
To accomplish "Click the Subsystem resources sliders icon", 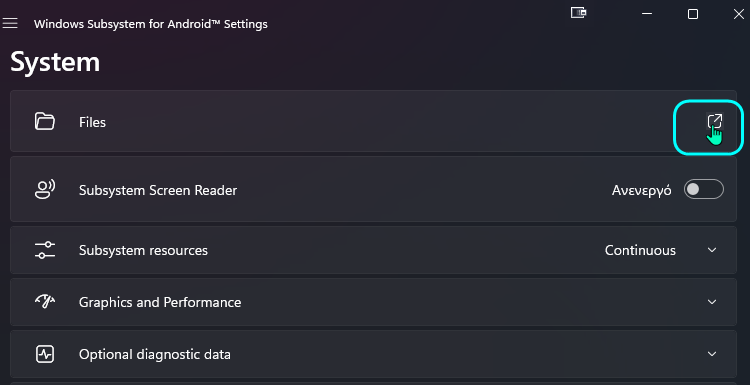I will tap(45, 250).
